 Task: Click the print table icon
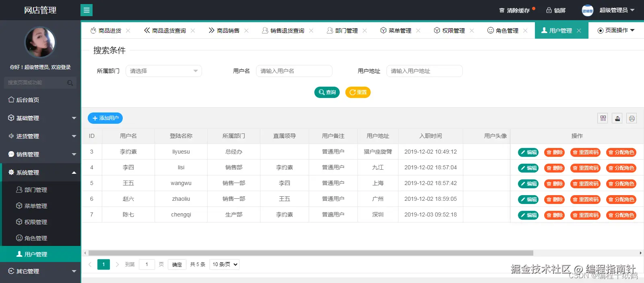(x=632, y=118)
